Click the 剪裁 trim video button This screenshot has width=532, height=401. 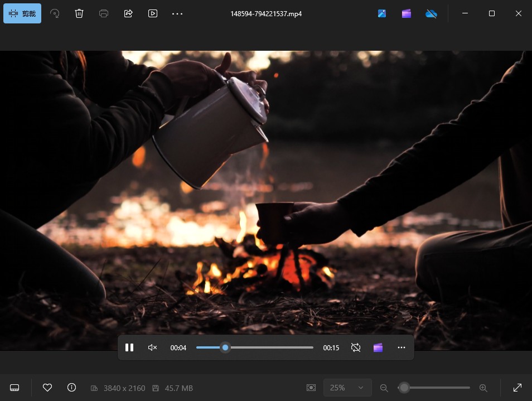[22, 13]
